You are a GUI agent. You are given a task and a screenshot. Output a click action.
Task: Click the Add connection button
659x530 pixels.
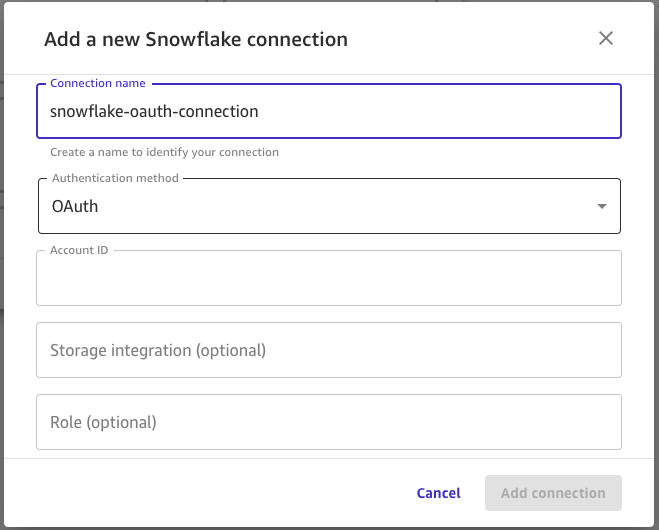[553, 493]
